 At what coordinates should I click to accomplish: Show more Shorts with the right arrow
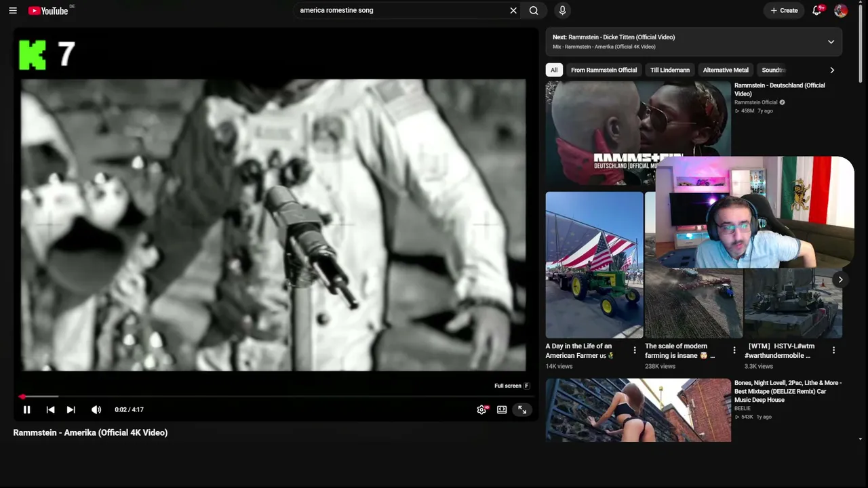(x=840, y=279)
